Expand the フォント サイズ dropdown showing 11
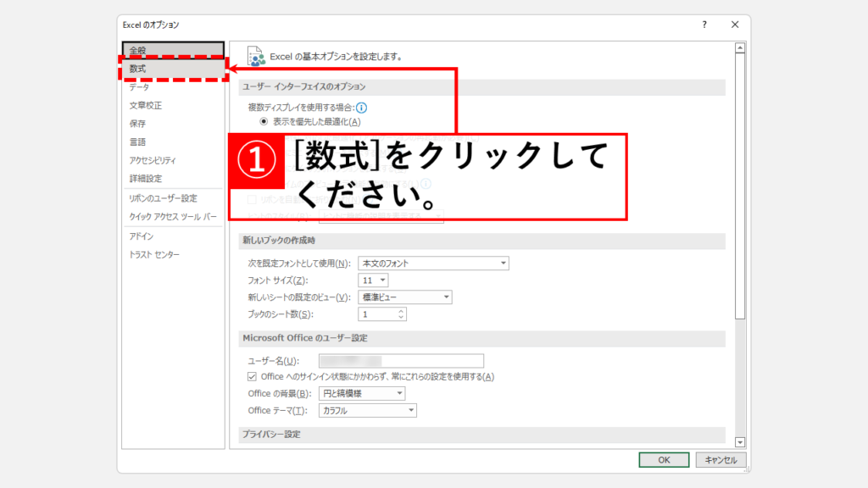The height and width of the screenshot is (488, 868). [x=373, y=280]
